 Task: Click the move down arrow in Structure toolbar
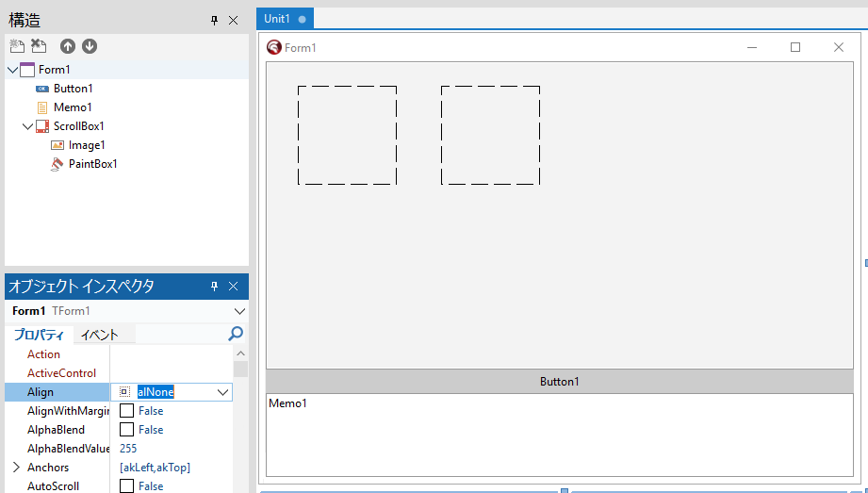[90, 46]
